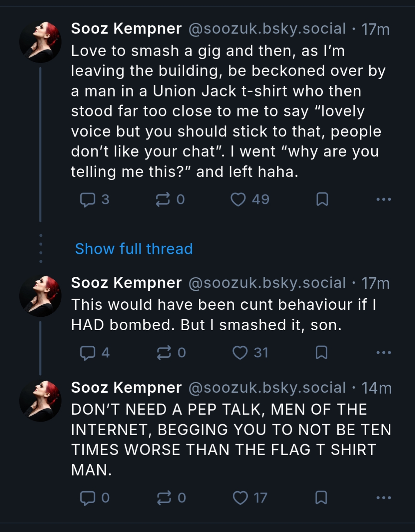The image size is (415, 532).
Task: Reply to the Union Jack t-shirt post
Action: [88, 199]
